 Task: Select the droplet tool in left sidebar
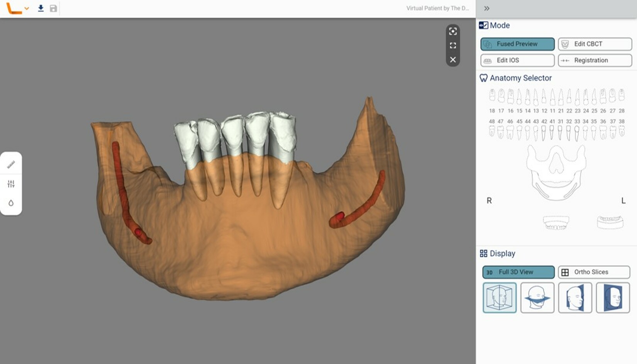pyautogui.click(x=11, y=202)
